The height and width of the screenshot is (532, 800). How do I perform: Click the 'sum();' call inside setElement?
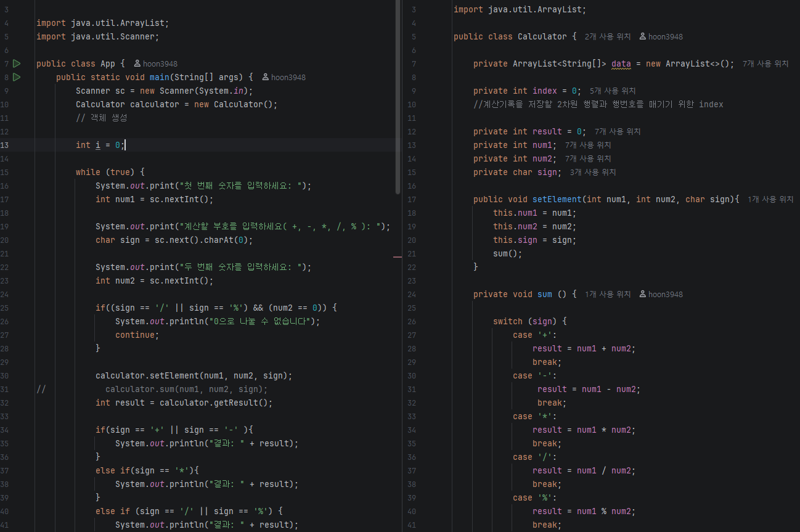508,253
